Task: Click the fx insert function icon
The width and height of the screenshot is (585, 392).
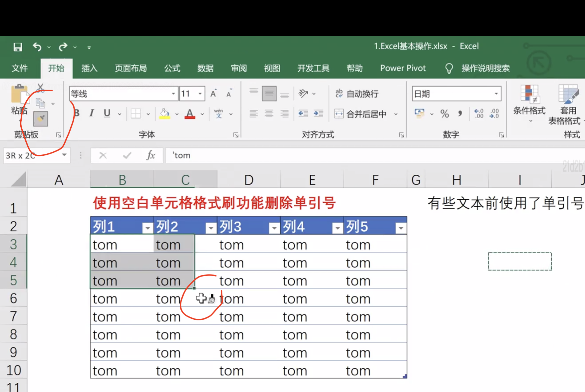Action: (x=150, y=155)
